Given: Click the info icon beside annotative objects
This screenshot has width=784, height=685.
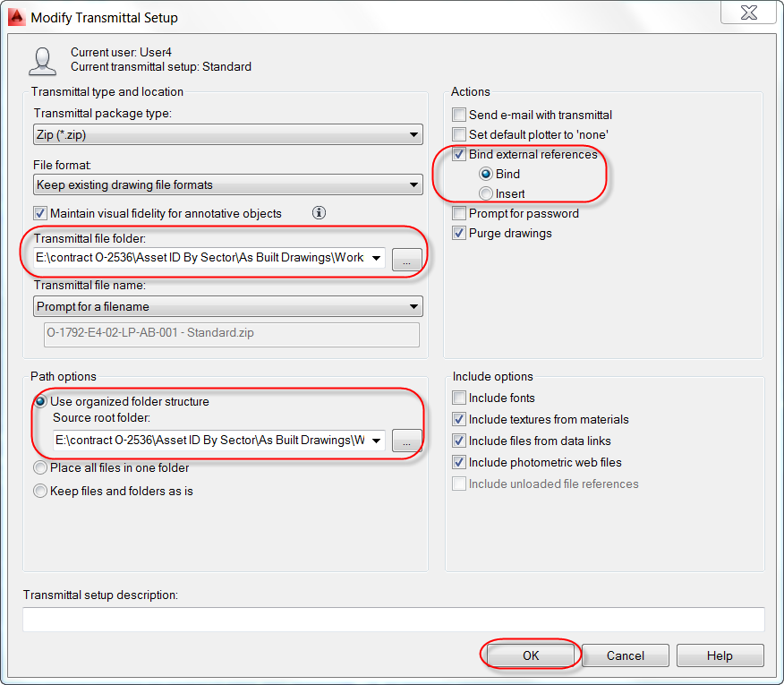Looking at the screenshot, I should point(319,212).
